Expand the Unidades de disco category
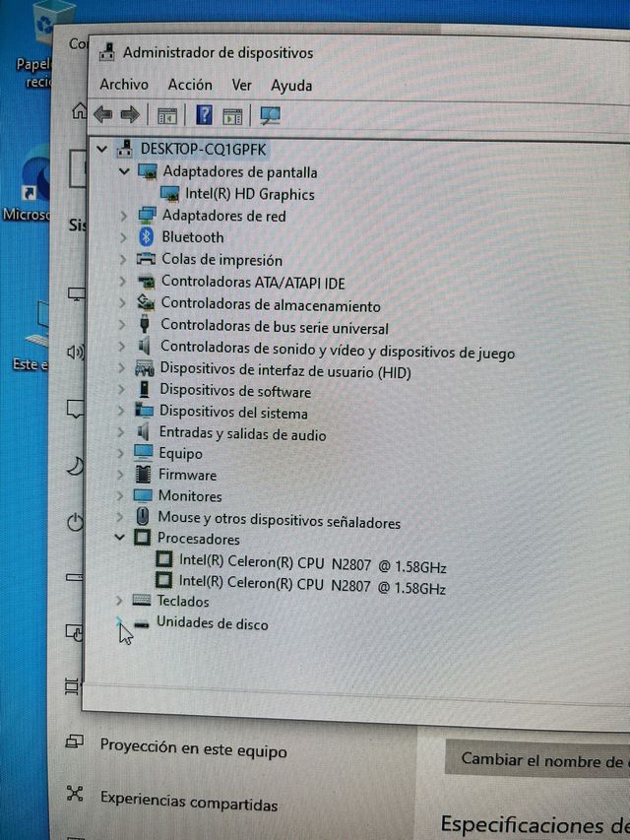Image resolution: width=630 pixels, height=840 pixels. (119, 623)
